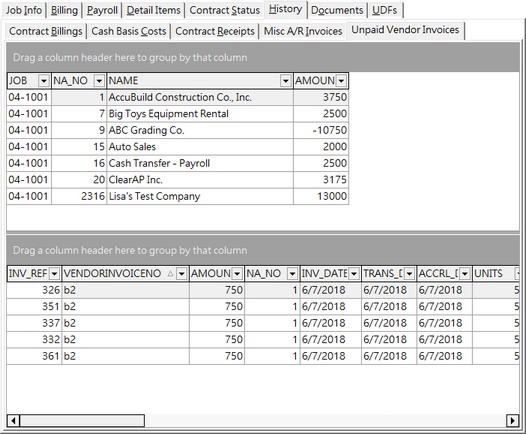
Task: Select ClearAP Inc. row
Action: (178, 180)
